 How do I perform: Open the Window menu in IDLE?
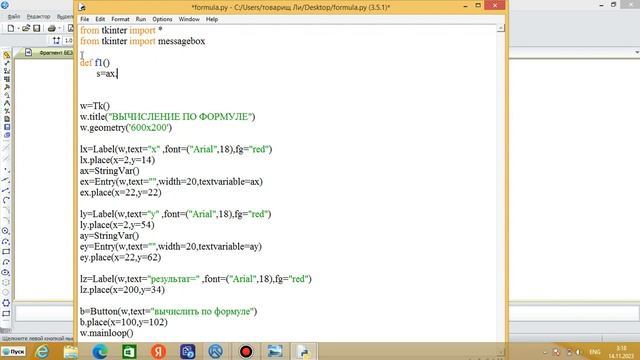click(x=189, y=19)
